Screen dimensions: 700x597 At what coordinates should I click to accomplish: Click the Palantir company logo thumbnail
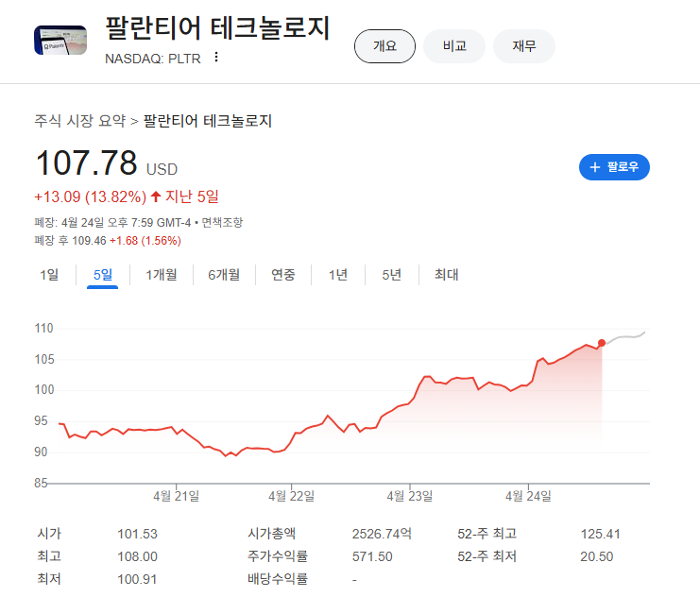click(60, 41)
